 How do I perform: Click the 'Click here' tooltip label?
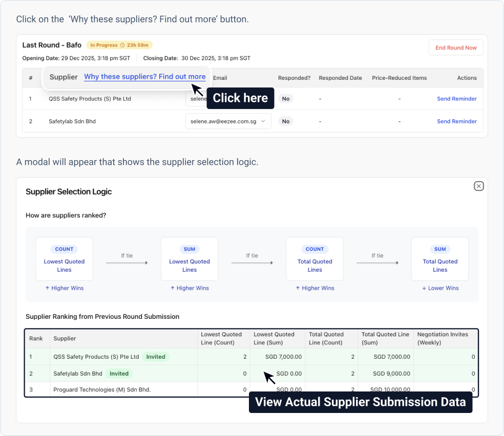240,98
